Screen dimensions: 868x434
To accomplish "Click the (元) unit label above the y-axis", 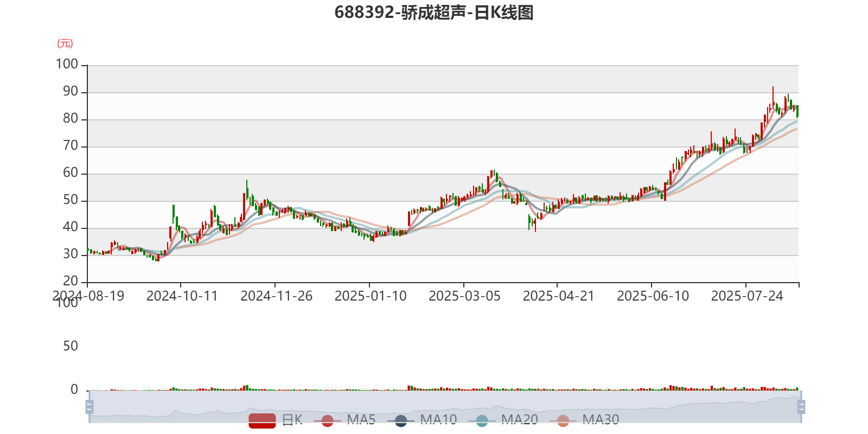I will point(65,43).
